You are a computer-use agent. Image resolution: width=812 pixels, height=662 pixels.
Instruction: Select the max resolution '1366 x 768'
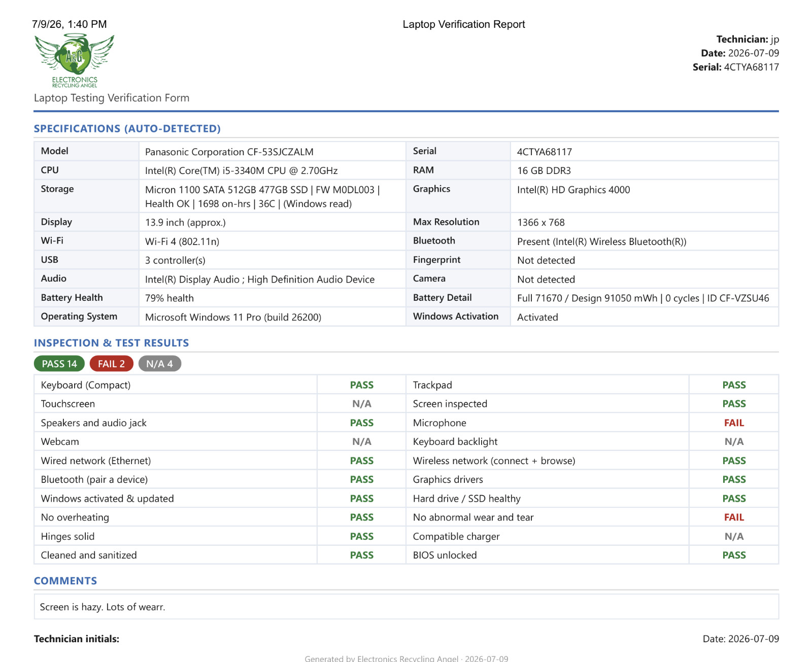pyautogui.click(x=541, y=222)
